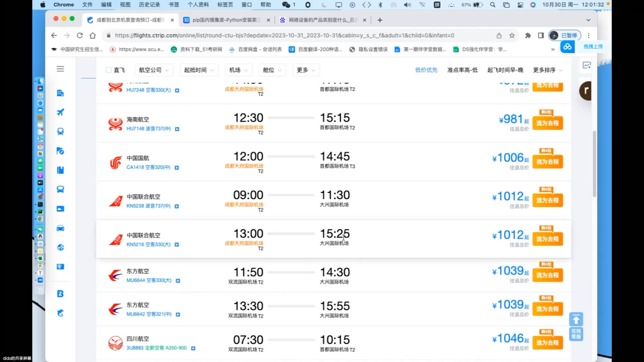Click the Ctrip flights URL address bar
The width and height of the screenshot is (644, 362).
click(284, 35)
